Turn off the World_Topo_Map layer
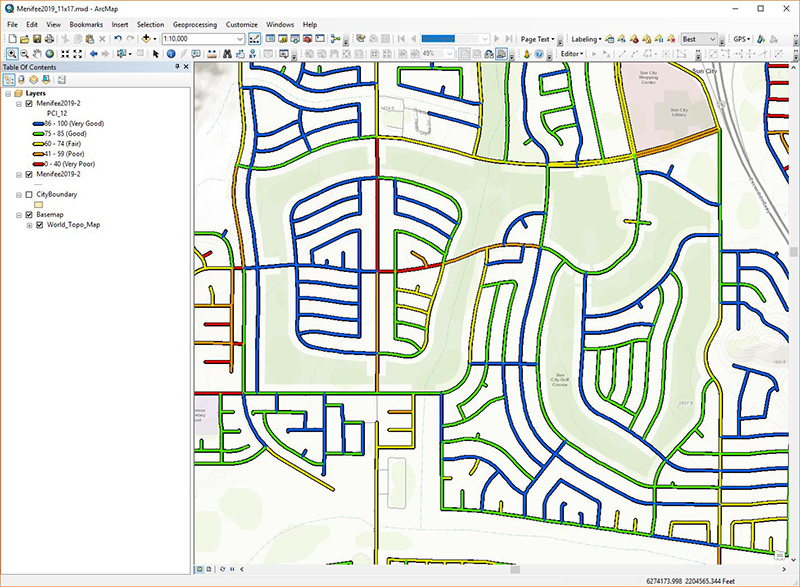Screen dimensions: 800x587 pyautogui.click(x=39, y=225)
